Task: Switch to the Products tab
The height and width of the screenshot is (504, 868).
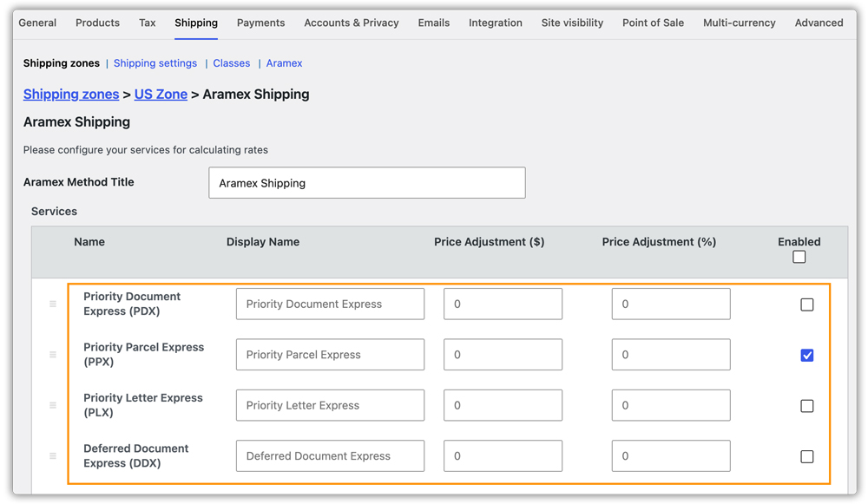Action: (x=97, y=23)
